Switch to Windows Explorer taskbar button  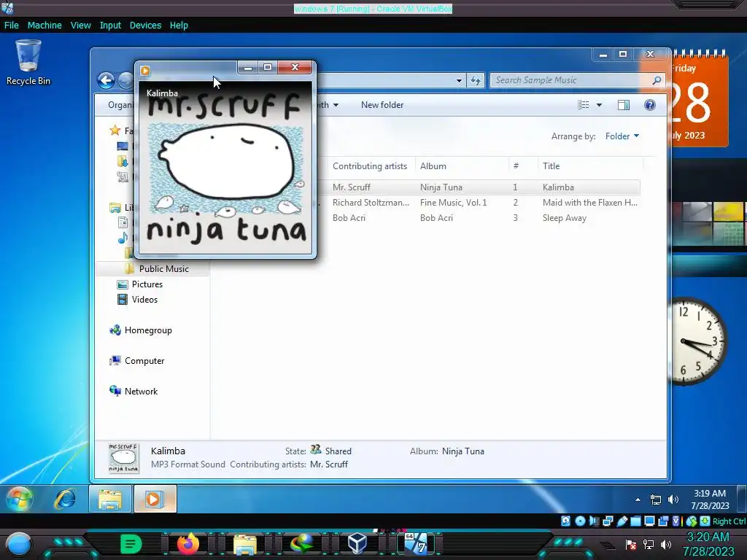110,499
